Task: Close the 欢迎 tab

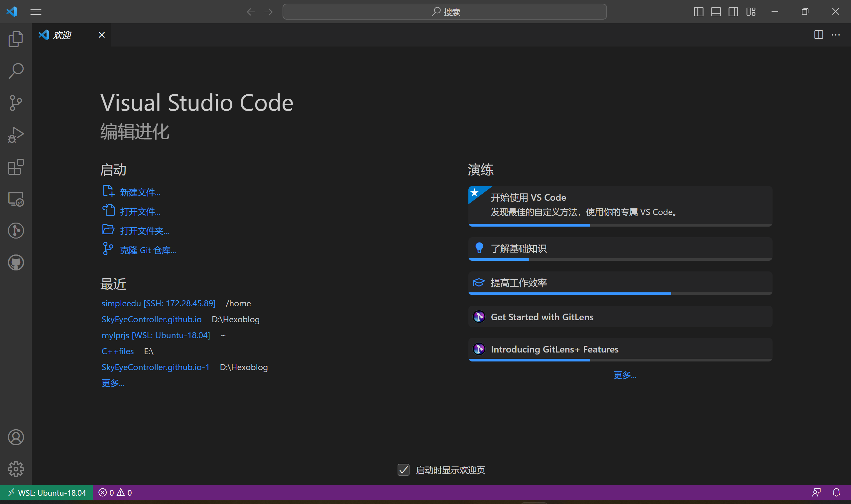Action: click(x=102, y=35)
